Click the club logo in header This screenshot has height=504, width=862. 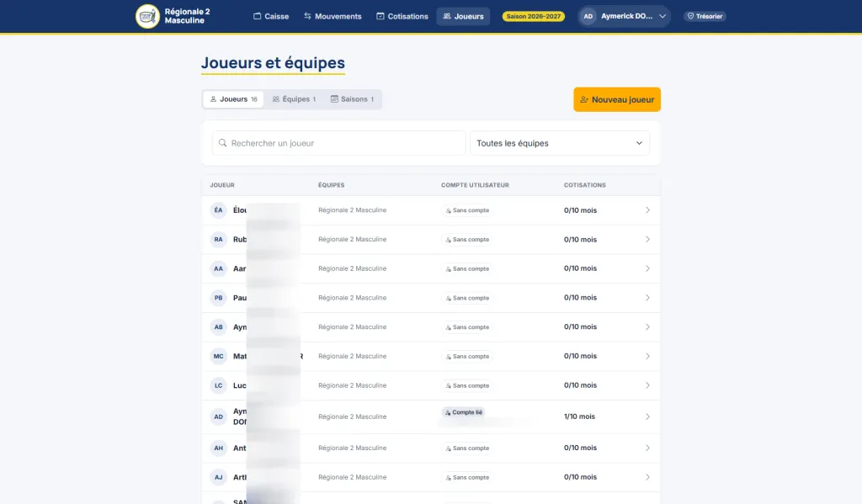click(147, 16)
